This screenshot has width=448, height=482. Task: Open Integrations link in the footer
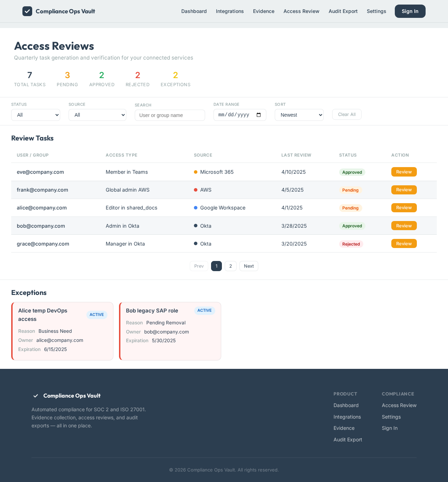point(347,417)
